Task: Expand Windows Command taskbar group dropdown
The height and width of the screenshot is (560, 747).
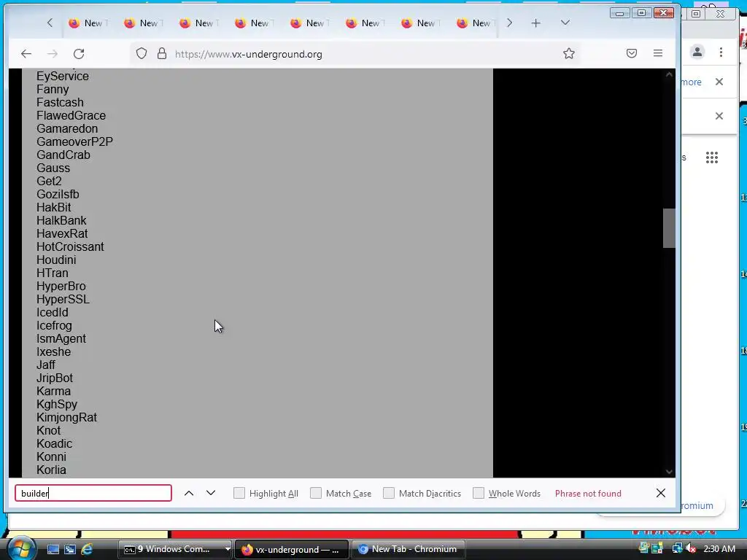Action: tap(228, 549)
